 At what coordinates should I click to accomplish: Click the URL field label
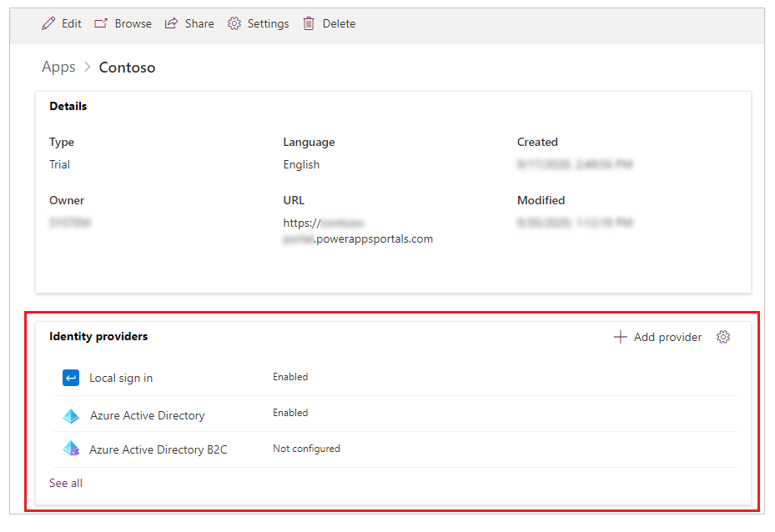(294, 201)
